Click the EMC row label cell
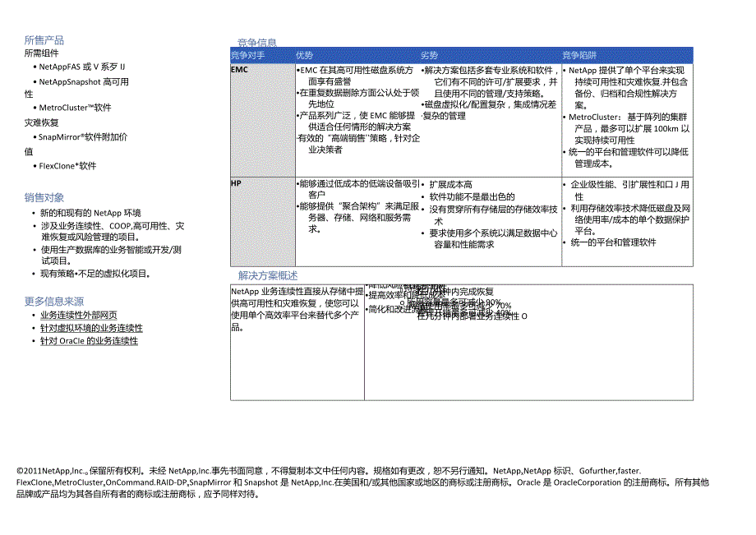 [x=263, y=121]
